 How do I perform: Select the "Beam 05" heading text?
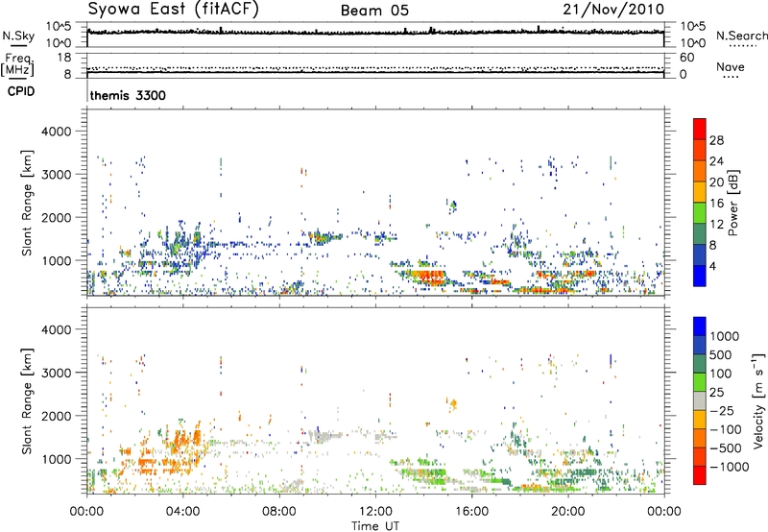tap(374, 11)
